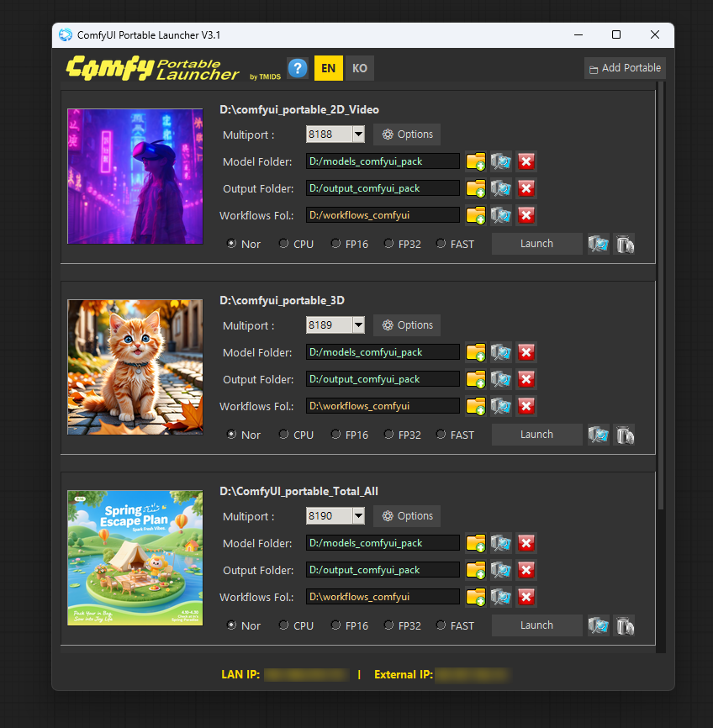Expand the Multiport 8189 dropdown
713x728 pixels.
[358, 325]
